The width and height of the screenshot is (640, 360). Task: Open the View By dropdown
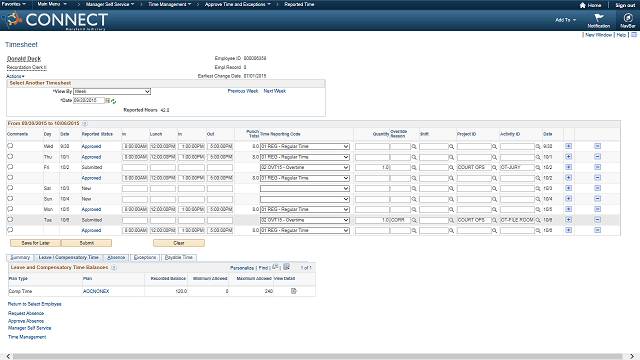tap(112, 91)
